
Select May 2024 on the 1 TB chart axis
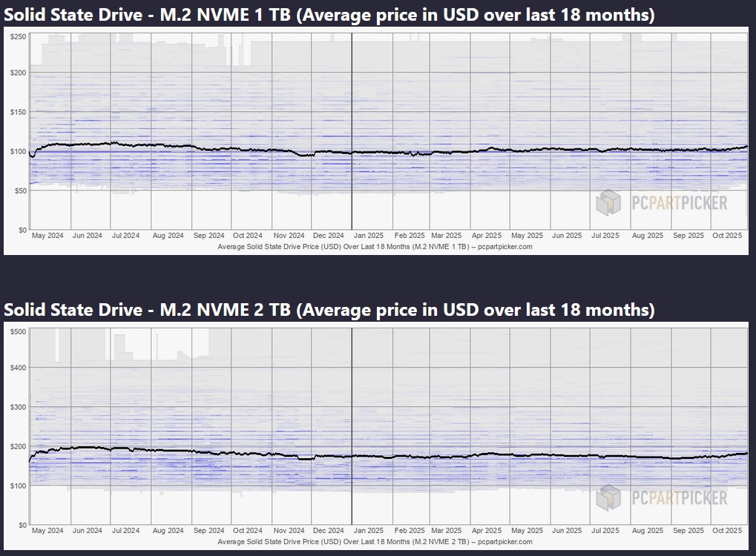[x=47, y=236]
